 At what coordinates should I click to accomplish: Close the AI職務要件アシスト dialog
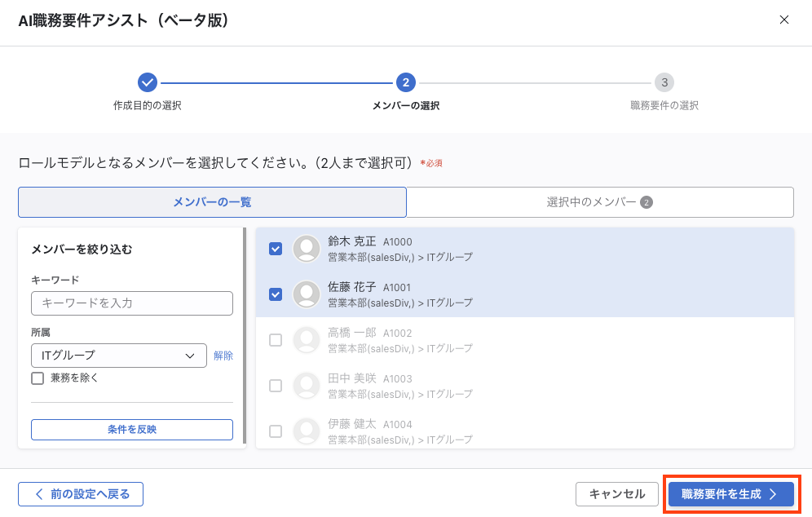(x=784, y=20)
